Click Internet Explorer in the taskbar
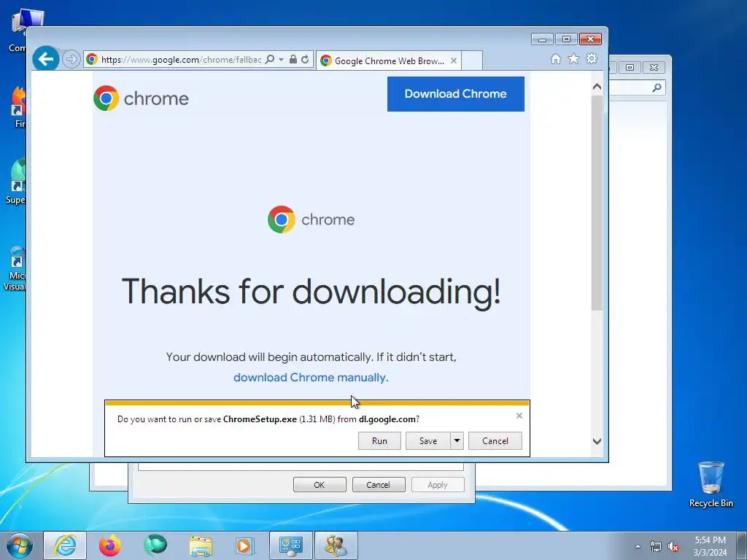This screenshot has height=560, width=747. click(65, 545)
